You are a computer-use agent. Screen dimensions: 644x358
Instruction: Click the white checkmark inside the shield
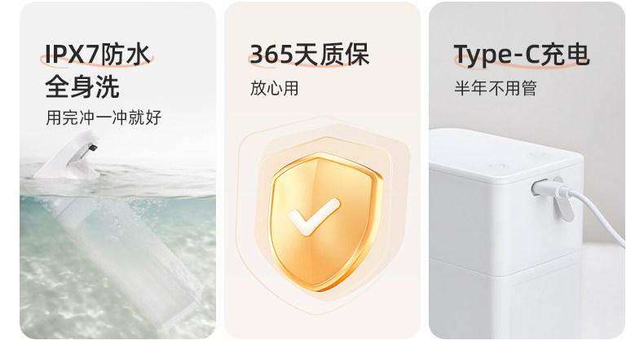pyautogui.click(x=315, y=217)
